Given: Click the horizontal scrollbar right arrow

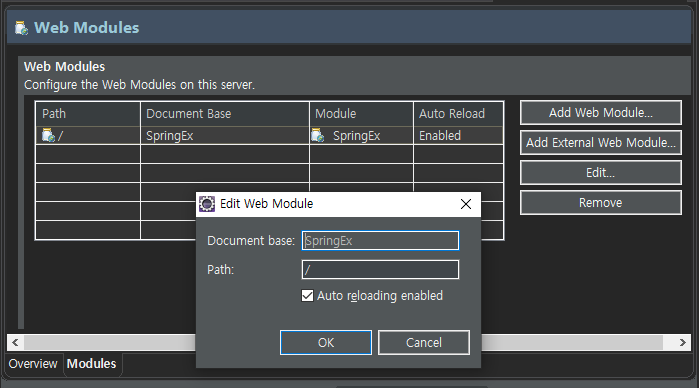Looking at the screenshot, I should tap(683, 343).
